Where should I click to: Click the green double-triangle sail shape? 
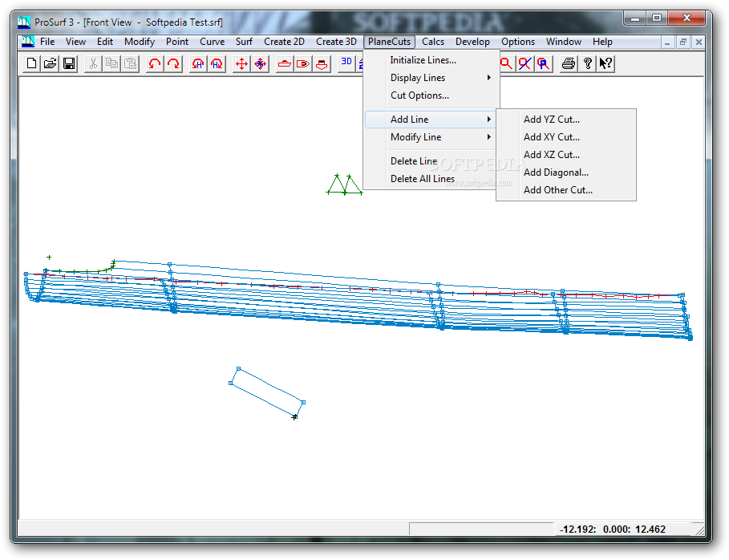345,185
